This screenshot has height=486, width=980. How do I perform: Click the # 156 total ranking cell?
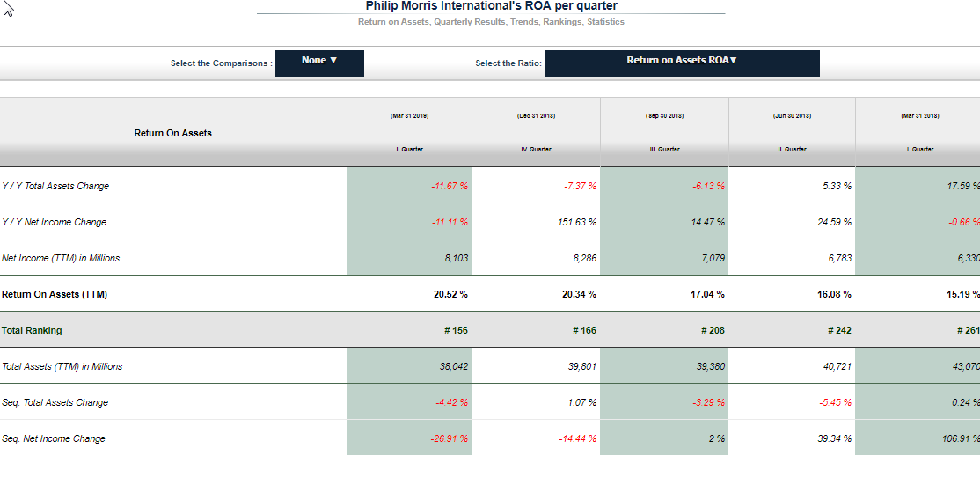point(456,331)
